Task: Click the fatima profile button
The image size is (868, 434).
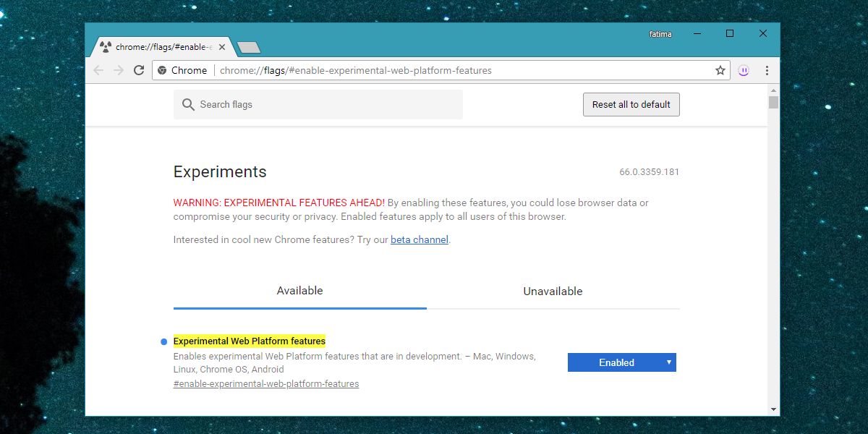Action: point(660,34)
